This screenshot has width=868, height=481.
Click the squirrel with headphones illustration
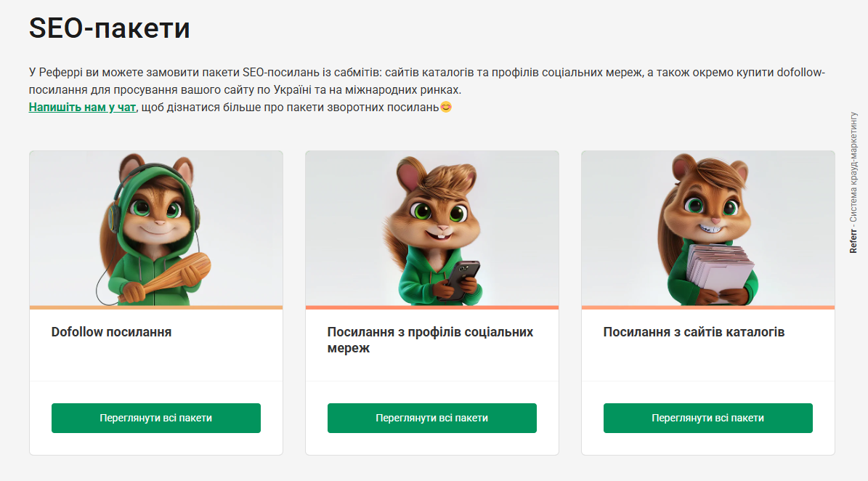pos(155,225)
